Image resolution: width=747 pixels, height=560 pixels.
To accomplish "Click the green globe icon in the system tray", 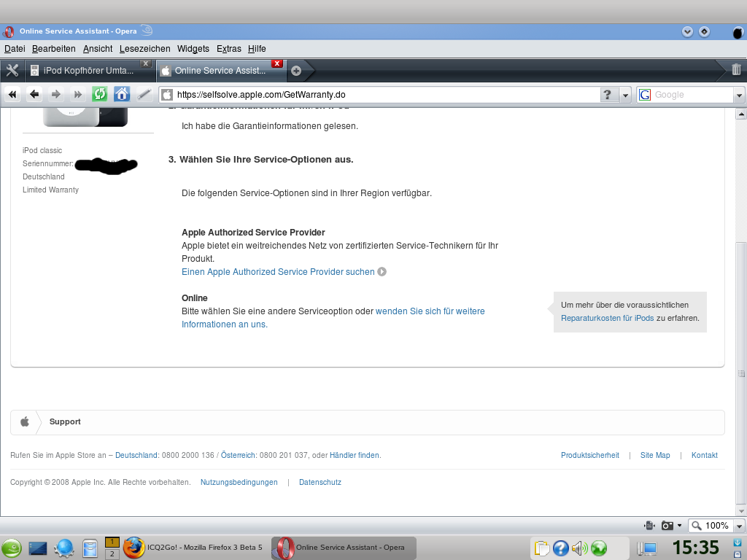I will click(599, 548).
